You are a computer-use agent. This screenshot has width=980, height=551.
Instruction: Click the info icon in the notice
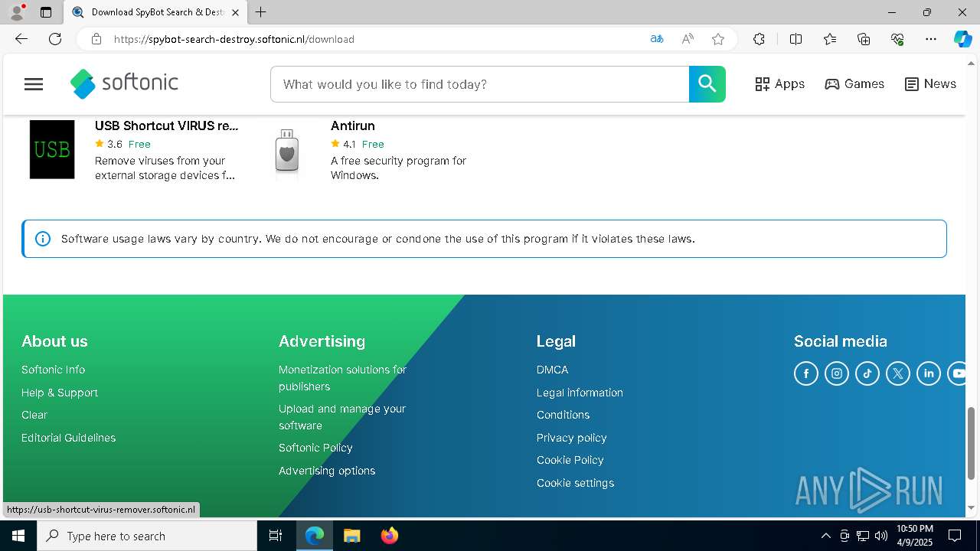coord(43,239)
